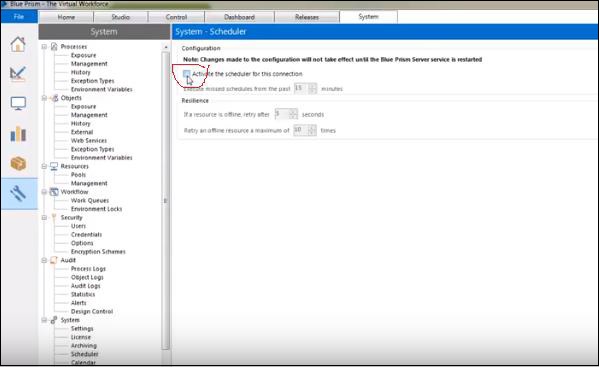Select External under Objects
This screenshot has width=599, height=367.
tap(82, 132)
